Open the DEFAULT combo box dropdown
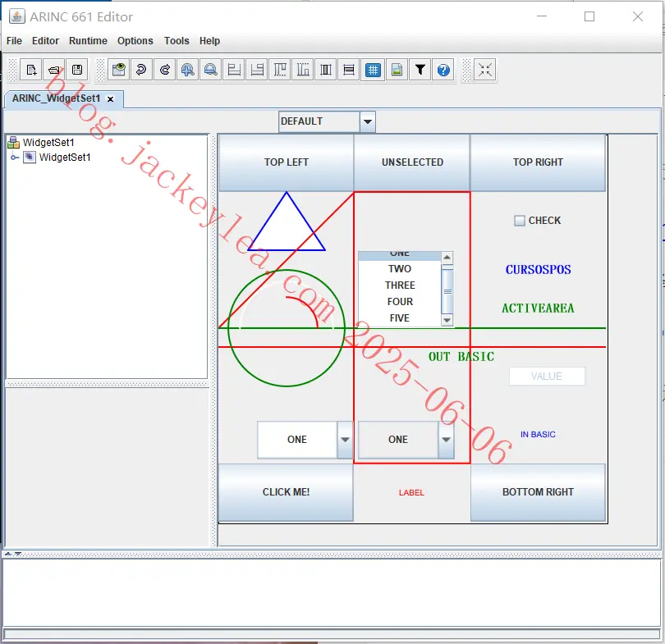Image resolution: width=665 pixels, height=644 pixels. click(368, 122)
